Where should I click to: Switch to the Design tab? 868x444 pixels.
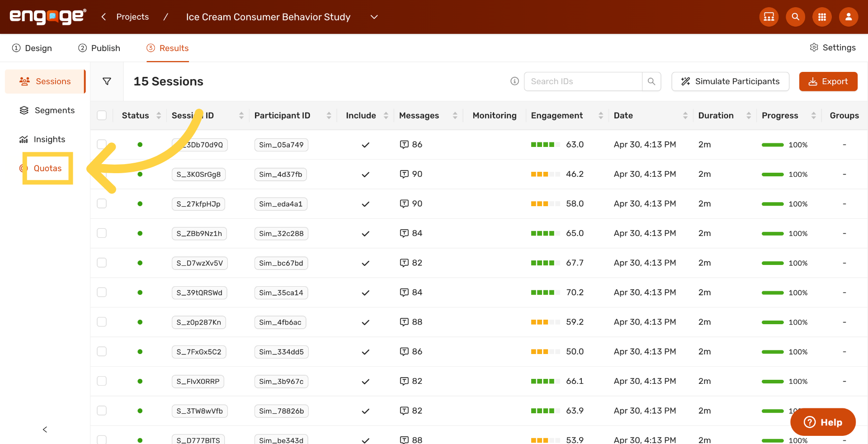click(x=32, y=48)
